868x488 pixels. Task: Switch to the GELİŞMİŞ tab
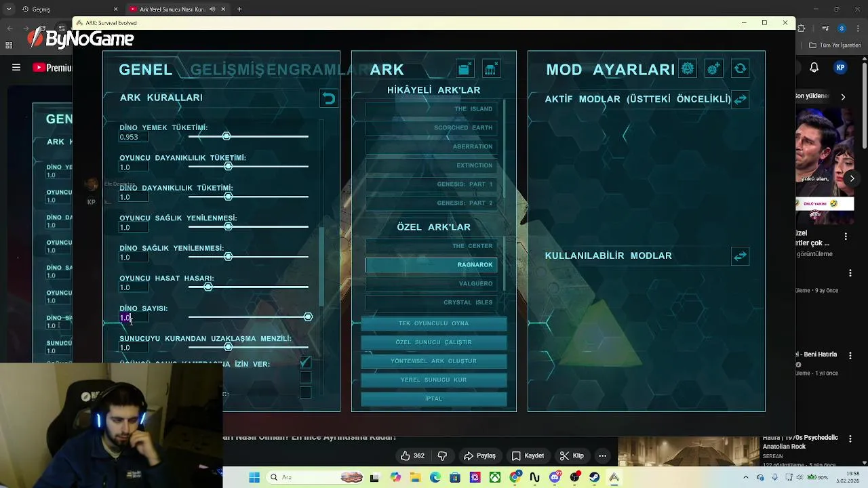229,69
